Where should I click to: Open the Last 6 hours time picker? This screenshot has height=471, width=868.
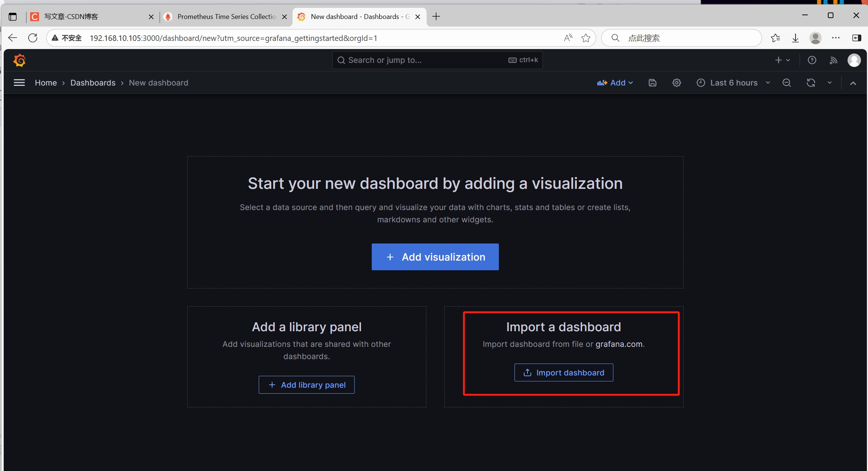point(733,83)
